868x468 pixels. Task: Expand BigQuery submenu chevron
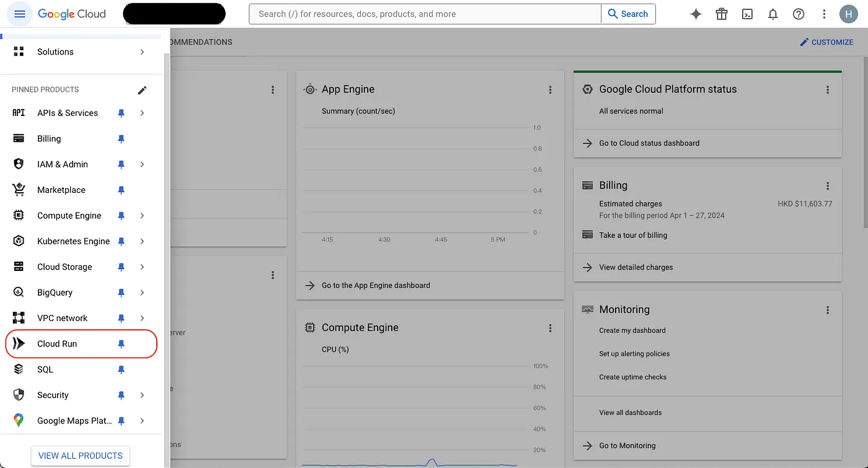[142, 293]
